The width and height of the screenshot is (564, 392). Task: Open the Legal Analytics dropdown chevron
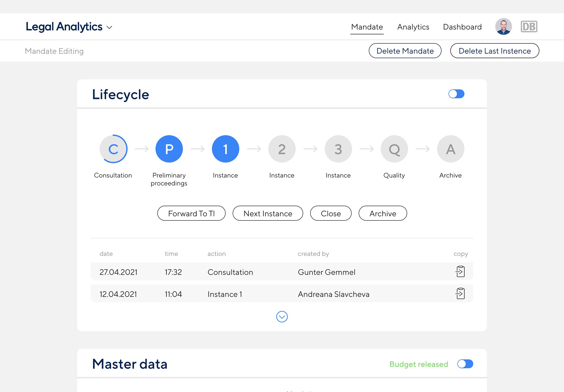109,27
